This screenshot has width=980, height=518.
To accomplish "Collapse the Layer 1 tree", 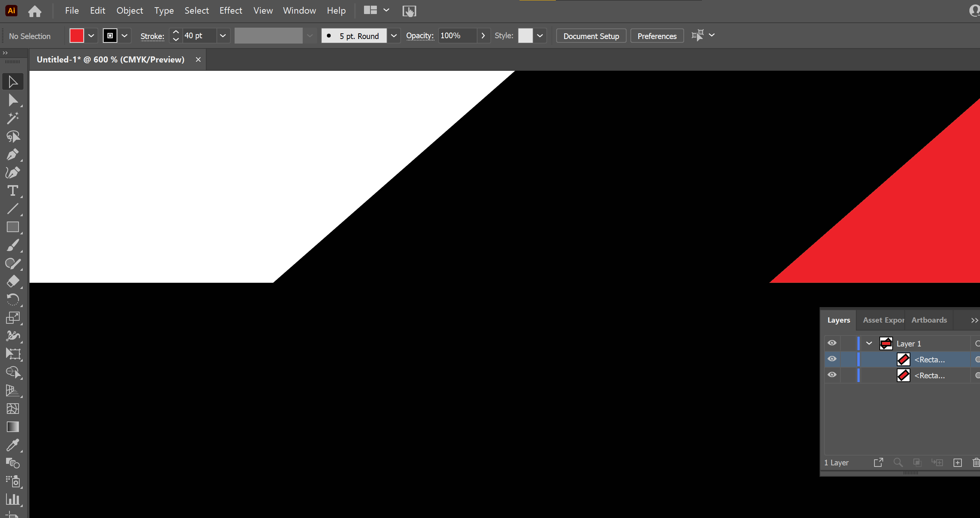I will (x=869, y=343).
